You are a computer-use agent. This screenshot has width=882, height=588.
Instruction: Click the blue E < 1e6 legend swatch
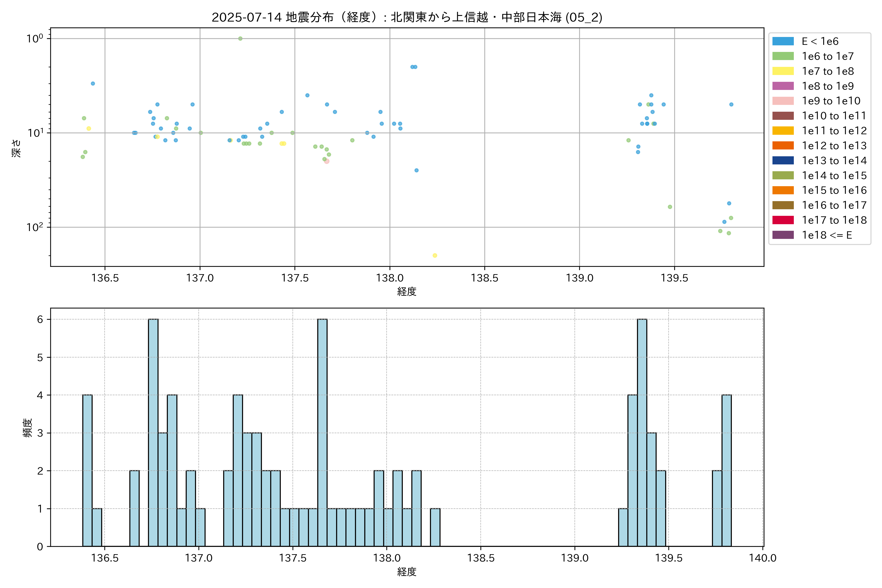[783, 41]
